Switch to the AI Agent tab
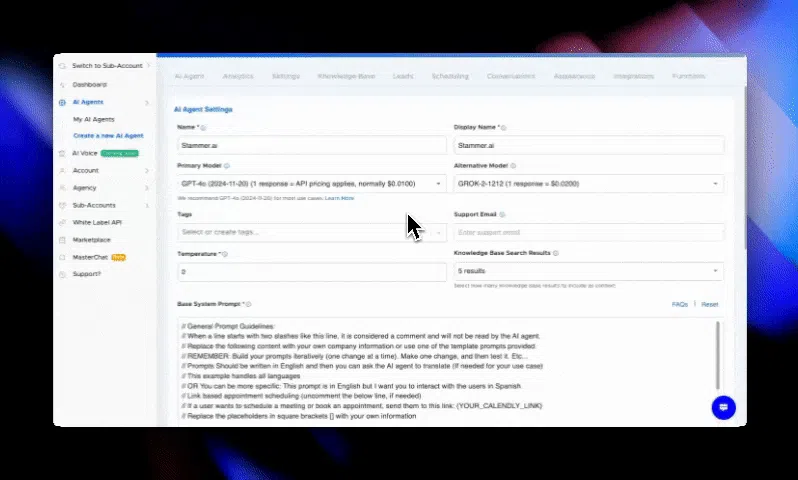 coord(189,76)
